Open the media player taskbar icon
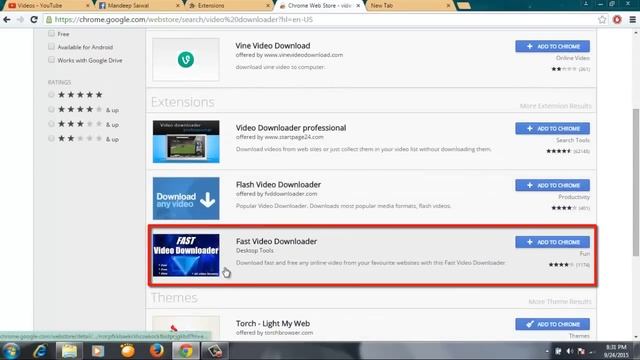The width and height of the screenshot is (640, 360). [98, 351]
